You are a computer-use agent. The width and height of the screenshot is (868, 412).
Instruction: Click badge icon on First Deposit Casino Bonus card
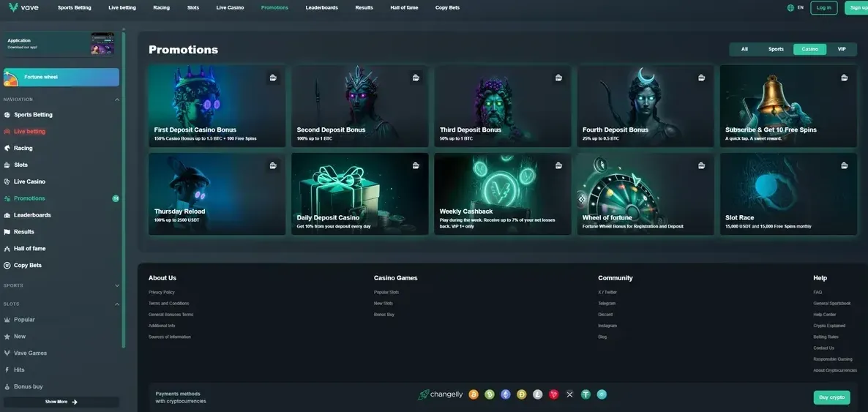point(273,78)
